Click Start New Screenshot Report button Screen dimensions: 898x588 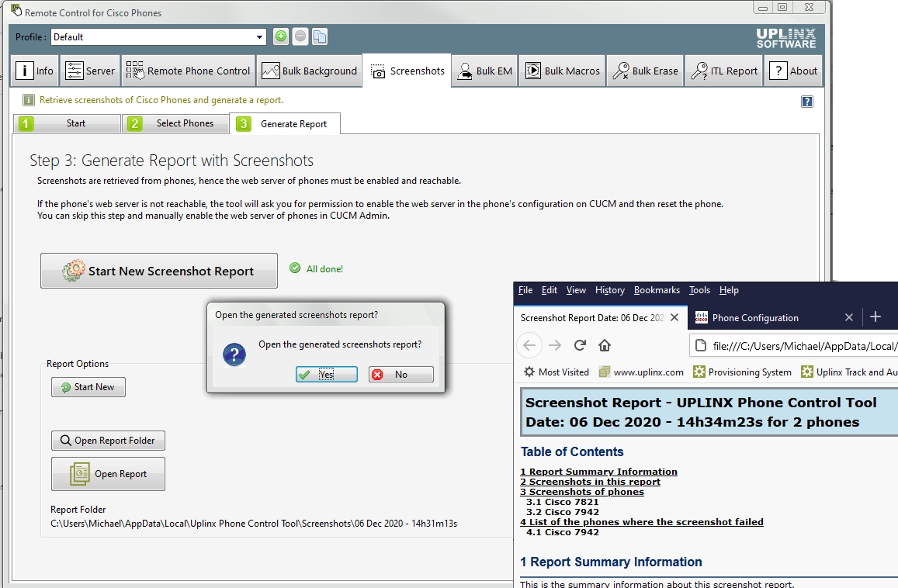158,271
